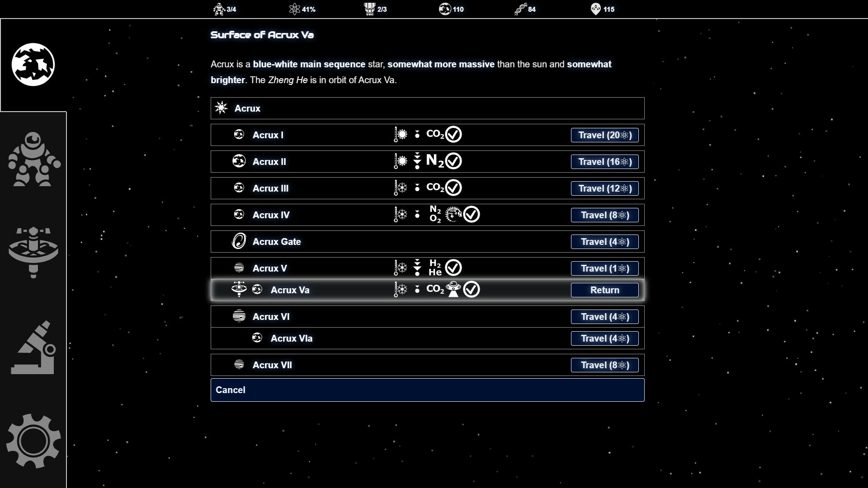This screenshot has height=488, width=868.
Task: Open the crew astronaut sidebar tab
Action: 34,159
